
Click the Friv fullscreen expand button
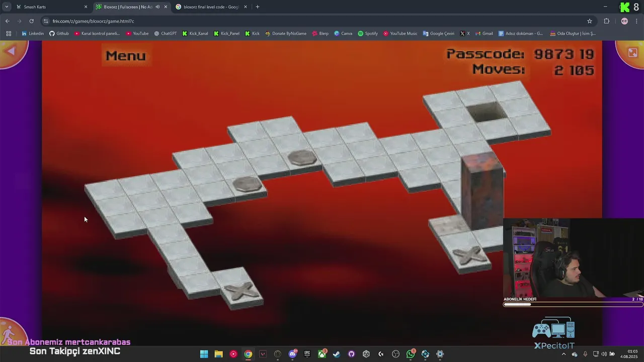click(632, 52)
